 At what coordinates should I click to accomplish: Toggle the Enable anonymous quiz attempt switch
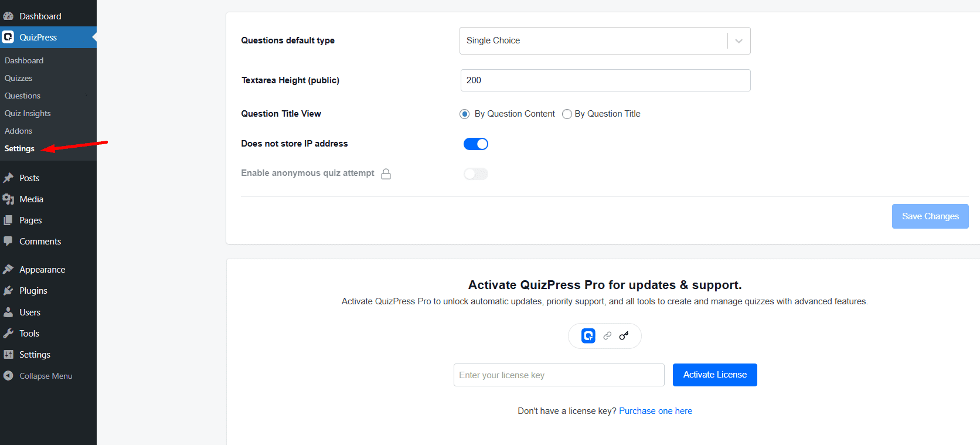point(476,174)
